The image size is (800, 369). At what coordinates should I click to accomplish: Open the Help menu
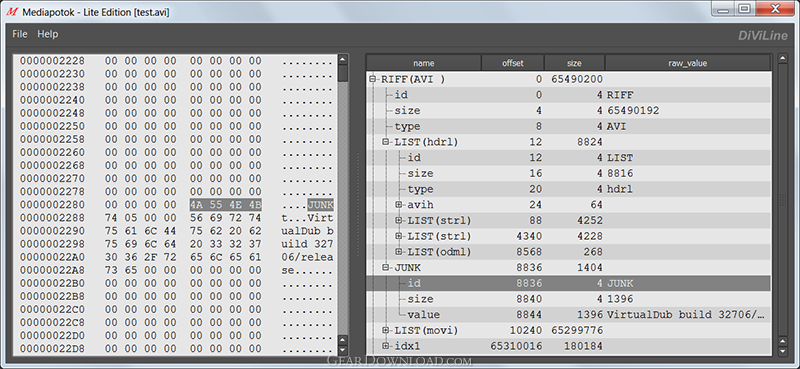pos(47,34)
